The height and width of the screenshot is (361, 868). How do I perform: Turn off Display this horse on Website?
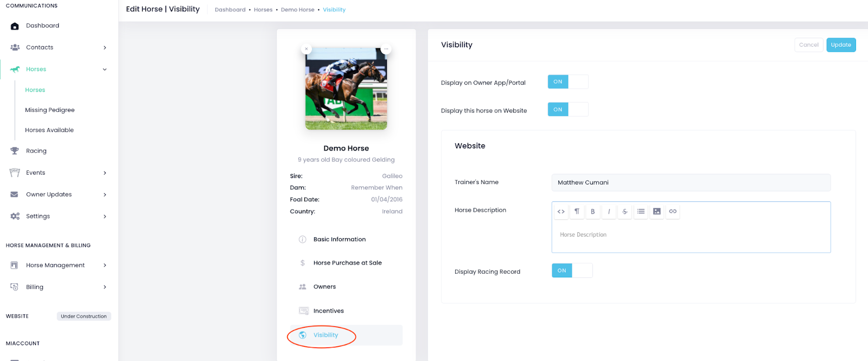tap(567, 110)
